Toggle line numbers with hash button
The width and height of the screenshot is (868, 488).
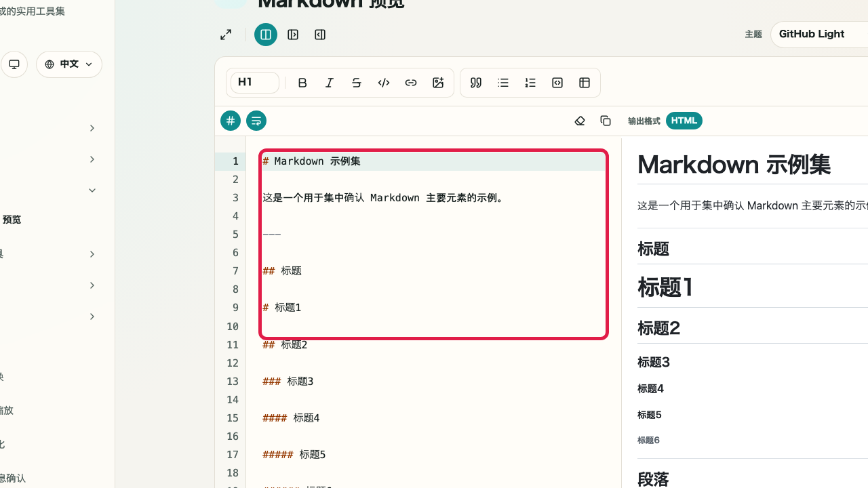pyautogui.click(x=231, y=121)
